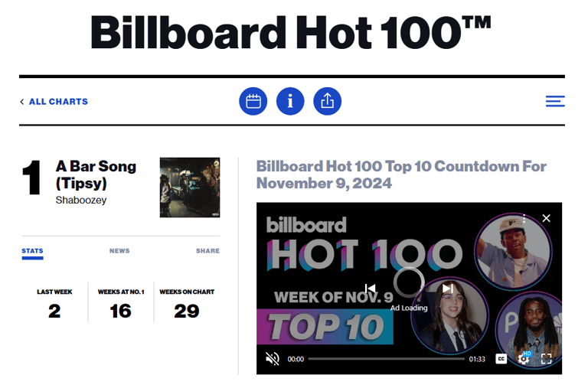The image size is (588, 388).
Task: Click A Bar Song album cover
Action: pyautogui.click(x=190, y=187)
